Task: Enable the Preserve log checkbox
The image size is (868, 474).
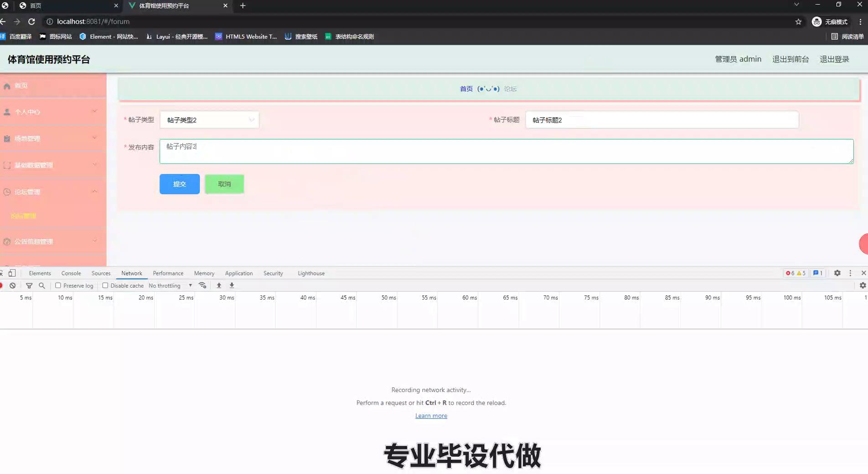Action: (x=58, y=285)
